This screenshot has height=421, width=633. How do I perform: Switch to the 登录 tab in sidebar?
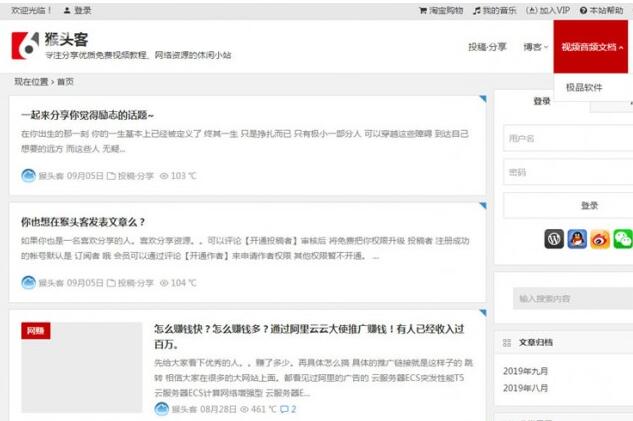pyautogui.click(x=542, y=101)
